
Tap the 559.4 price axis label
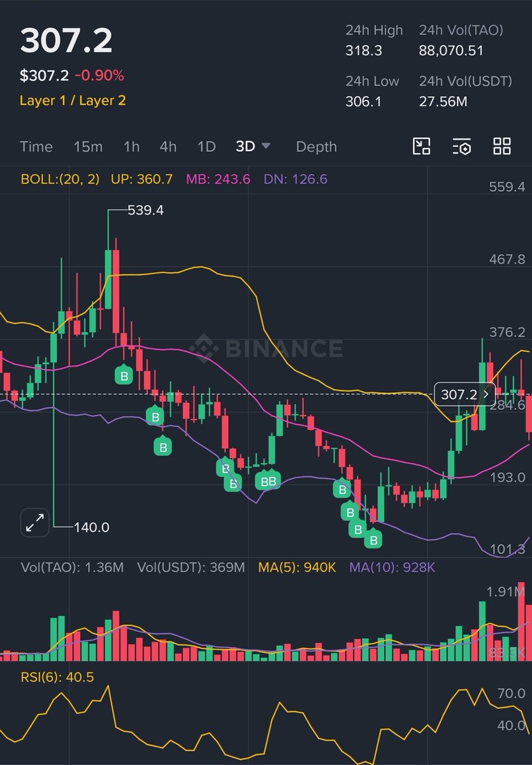point(507,187)
